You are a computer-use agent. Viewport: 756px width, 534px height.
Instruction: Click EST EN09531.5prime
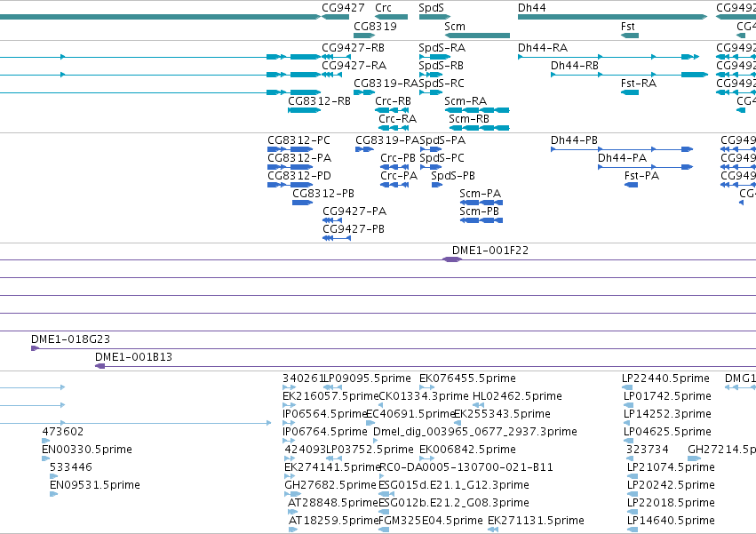(53, 494)
